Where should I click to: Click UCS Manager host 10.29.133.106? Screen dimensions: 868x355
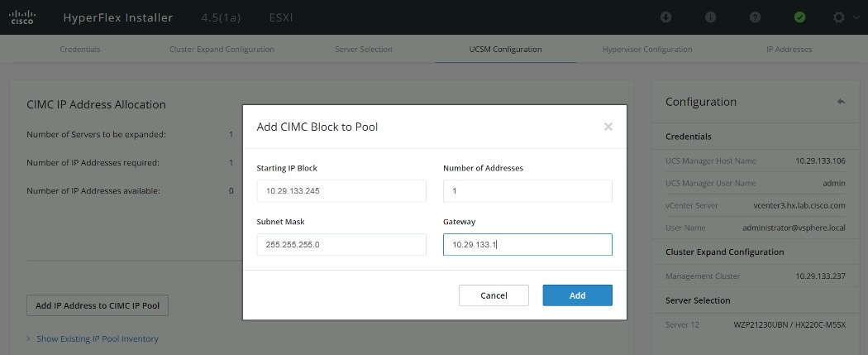click(820, 161)
